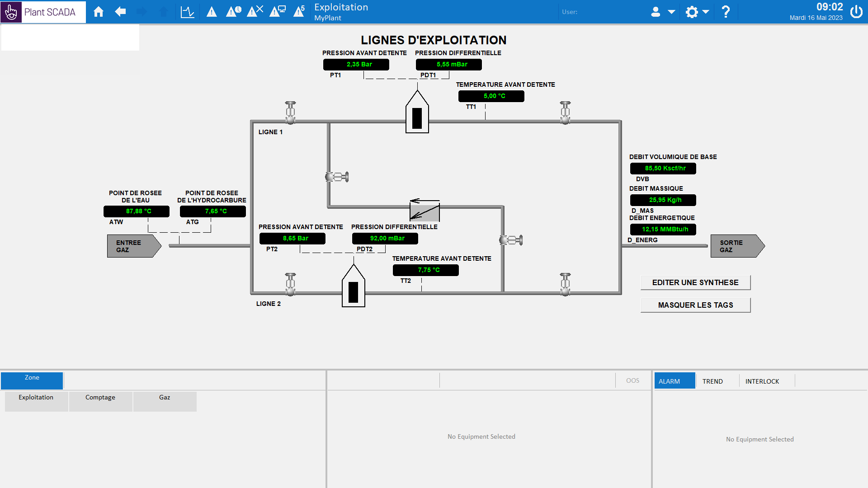This screenshot has width=868, height=488.
Task: Open the hardware alarms monitor icon
Action: click(277, 12)
